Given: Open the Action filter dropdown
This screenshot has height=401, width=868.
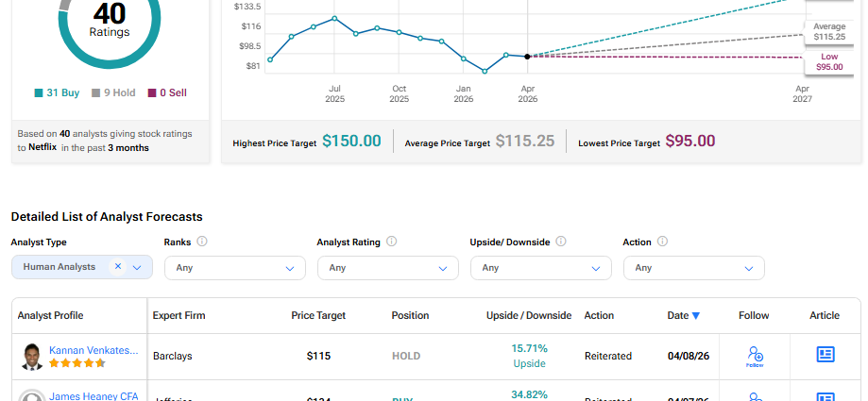Looking at the screenshot, I should pos(693,268).
